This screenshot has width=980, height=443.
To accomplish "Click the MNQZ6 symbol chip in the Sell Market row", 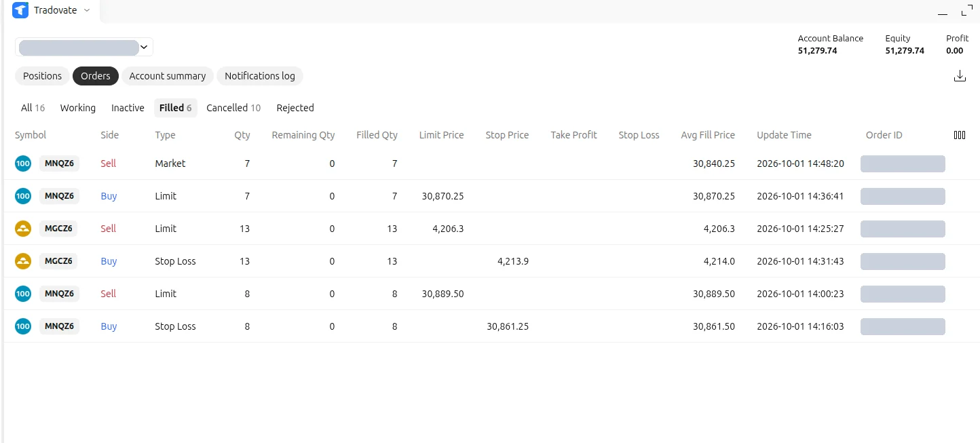I will (x=59, y=163).
